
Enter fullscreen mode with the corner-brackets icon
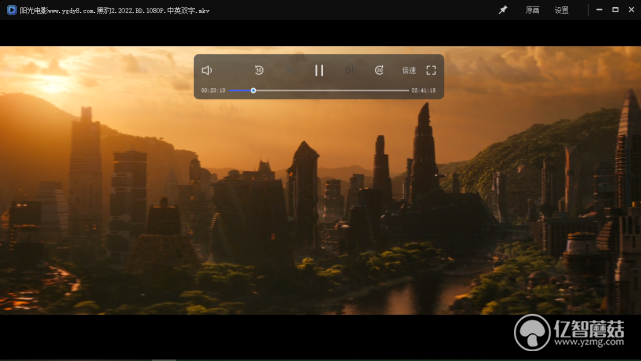pyautogui.click(x=431, y=70)
